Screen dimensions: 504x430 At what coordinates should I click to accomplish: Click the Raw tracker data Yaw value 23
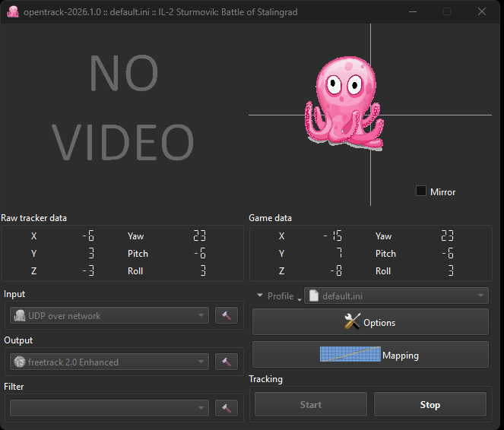point(200,236)
